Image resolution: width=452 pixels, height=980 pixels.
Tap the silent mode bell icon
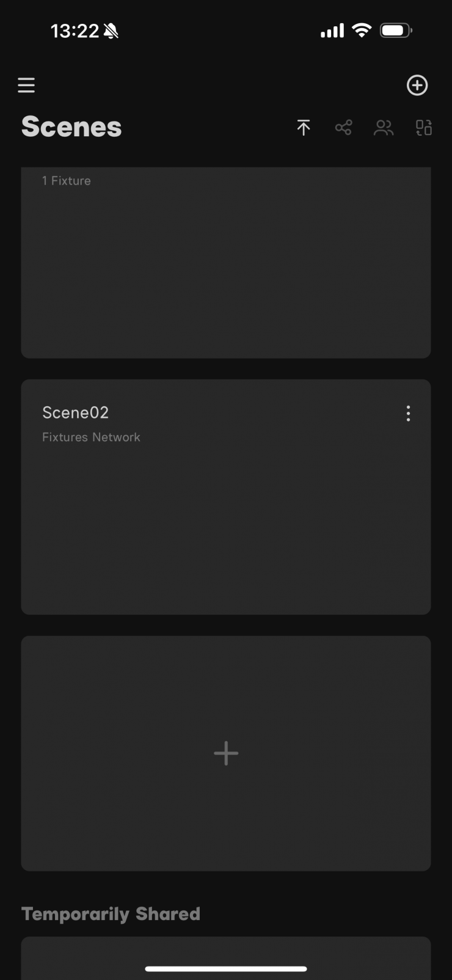(111, 31)
